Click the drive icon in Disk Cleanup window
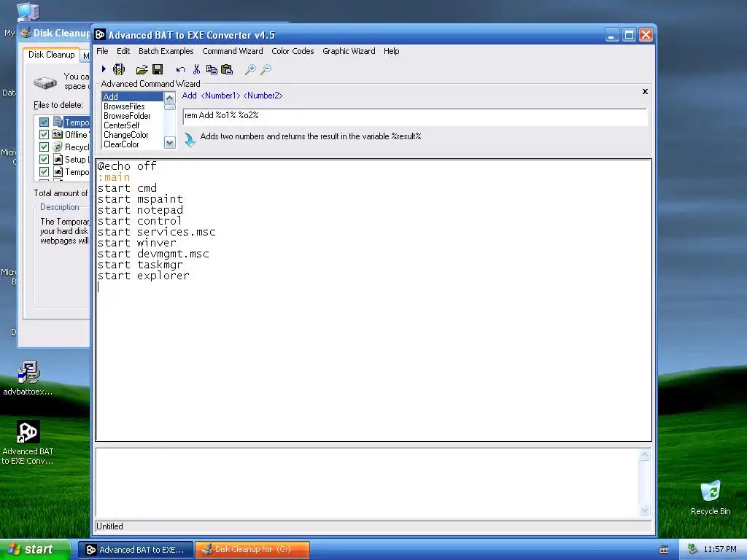 coord(45,82)
